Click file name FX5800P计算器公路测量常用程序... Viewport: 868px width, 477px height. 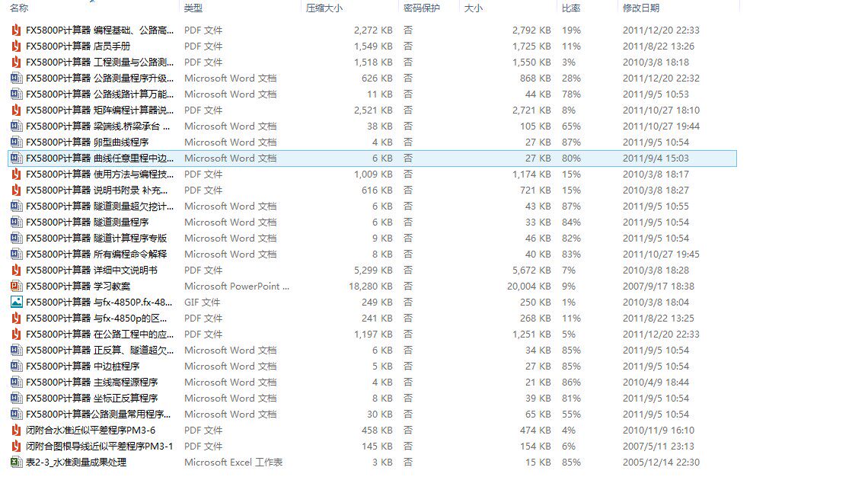98,415
